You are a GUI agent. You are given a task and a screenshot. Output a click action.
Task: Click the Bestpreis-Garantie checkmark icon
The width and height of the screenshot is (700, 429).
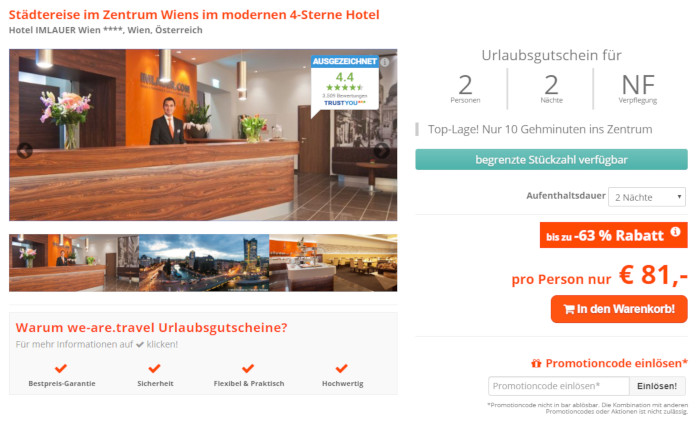pos(61,368)
